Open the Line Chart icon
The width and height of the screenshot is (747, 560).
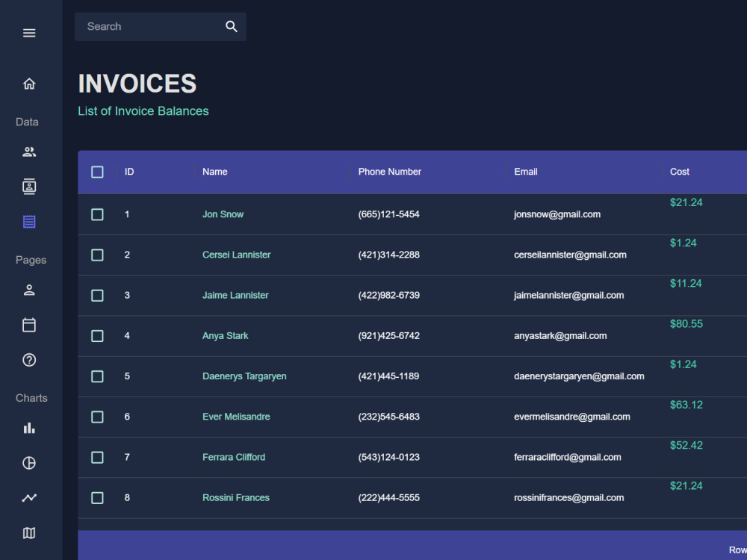(x=29, y=497)
